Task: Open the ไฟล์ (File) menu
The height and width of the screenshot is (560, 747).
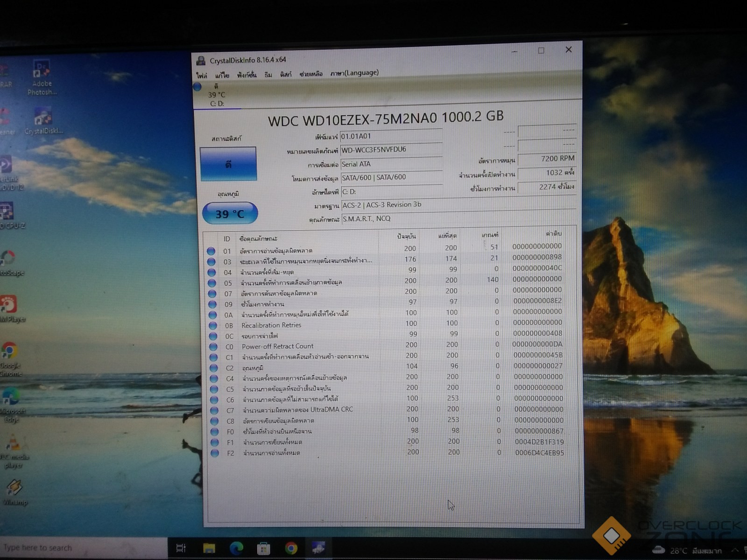Action: pyautogui.click(x=201, y=75)
